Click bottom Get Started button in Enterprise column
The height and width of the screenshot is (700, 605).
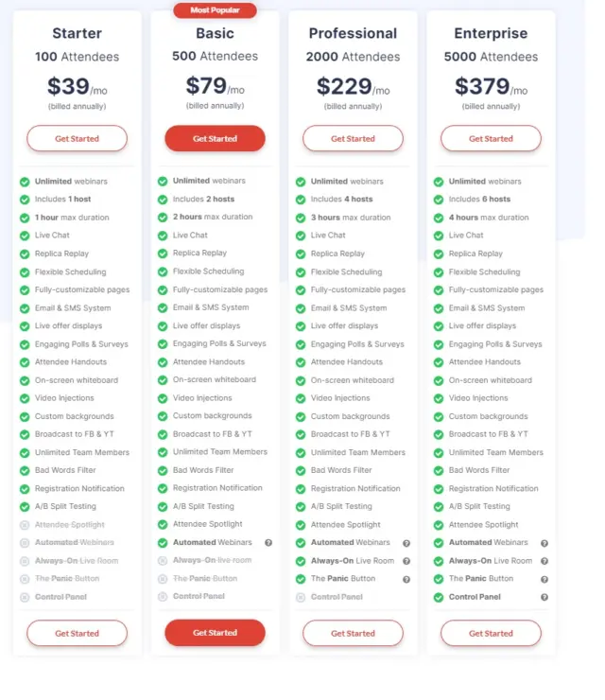coord(491,633)
